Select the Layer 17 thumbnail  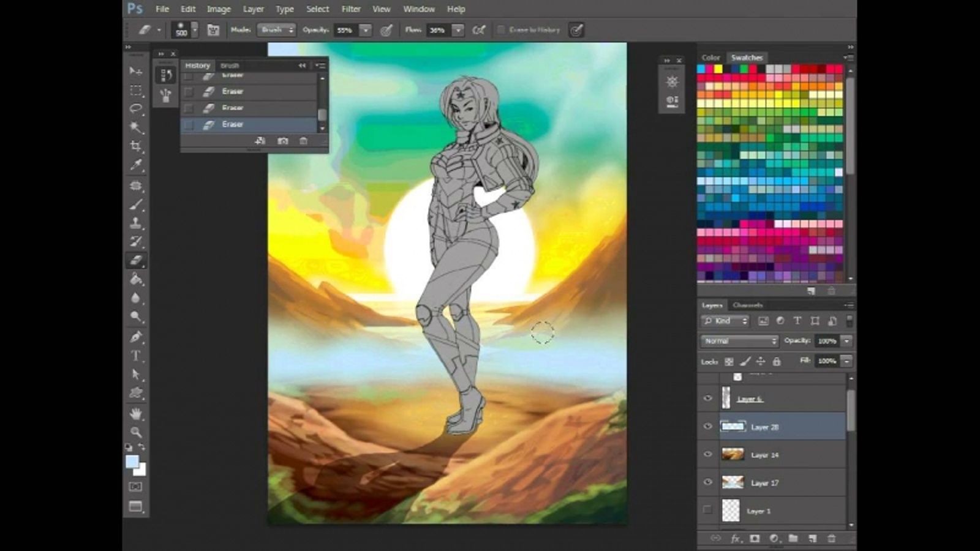click(x=733, y=483)
